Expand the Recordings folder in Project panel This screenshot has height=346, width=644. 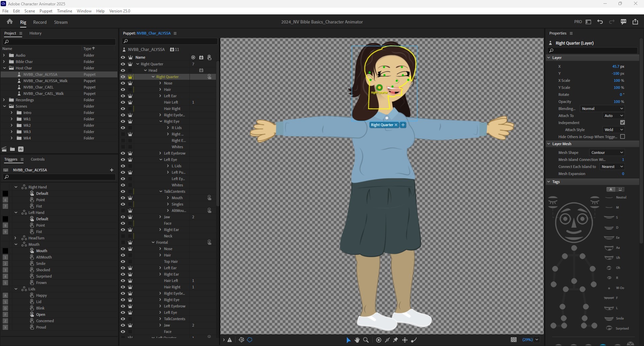[x=3, y=100]
